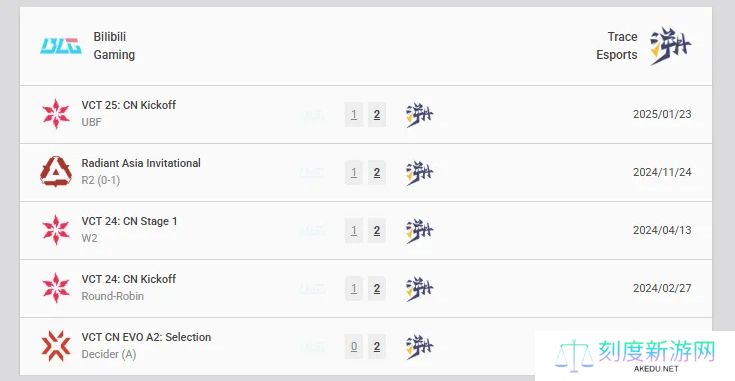
Task: Click the Bilibili Gaming BLG logo
Action: (61, 46)
